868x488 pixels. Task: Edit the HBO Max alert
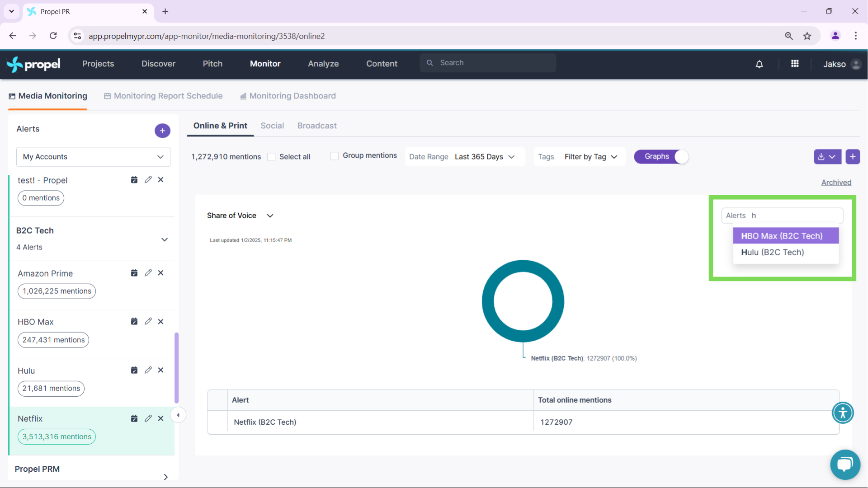tap(148, 321)
